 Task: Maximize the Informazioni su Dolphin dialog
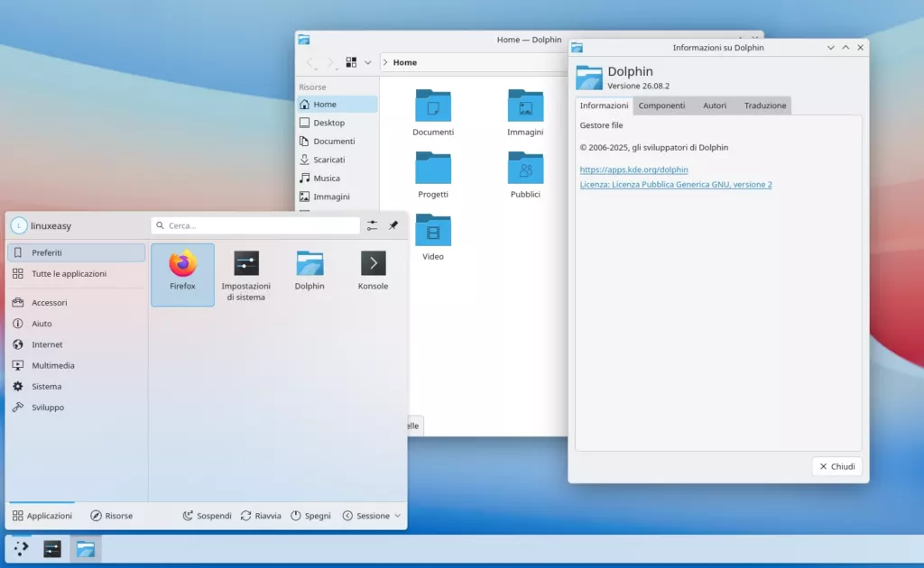[x=845, y=48]
